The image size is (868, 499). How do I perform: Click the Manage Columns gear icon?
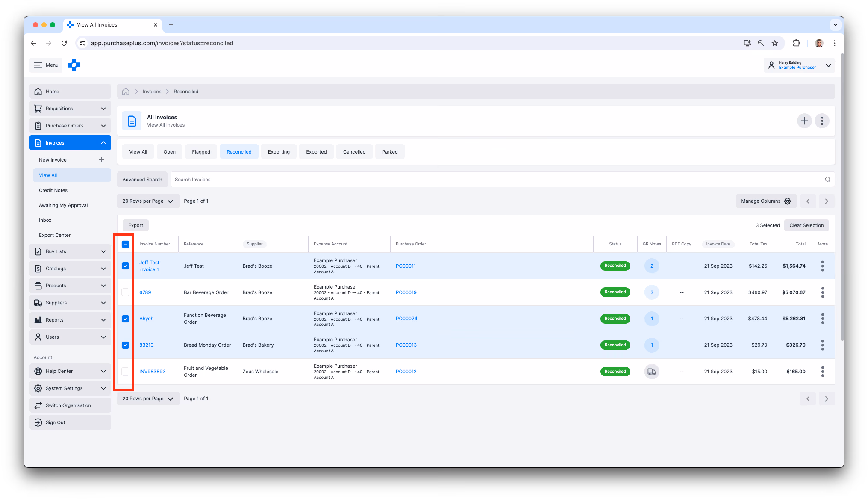tap(788, 201)
